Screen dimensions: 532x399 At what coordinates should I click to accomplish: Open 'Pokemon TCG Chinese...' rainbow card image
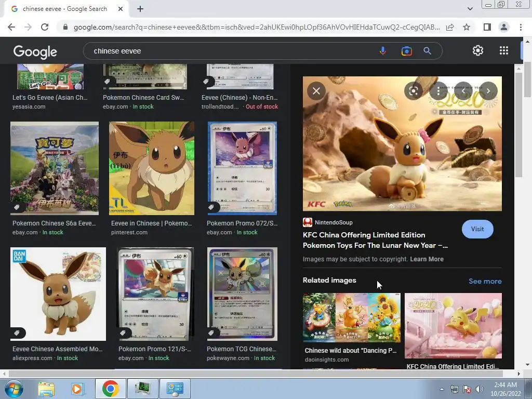click(x=242, y=294)
